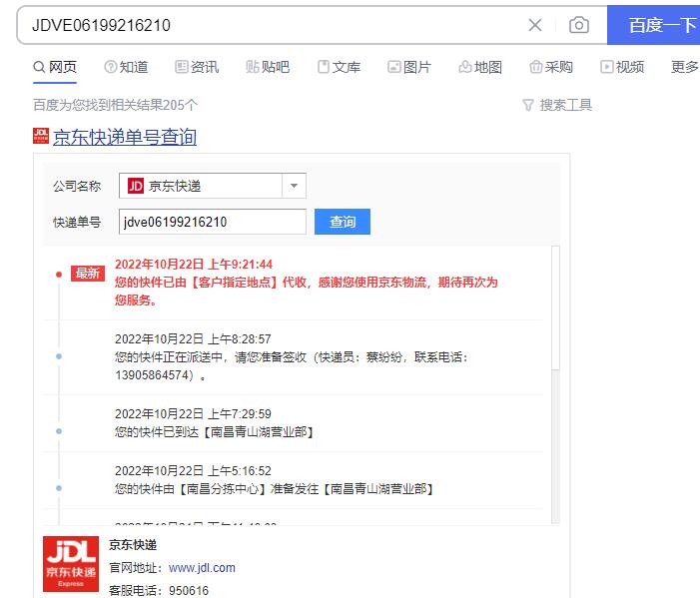This screenshot has height=598, width=700.
Task: Click the shopping bag icon on 采购 tab
Action: [535, 67]
